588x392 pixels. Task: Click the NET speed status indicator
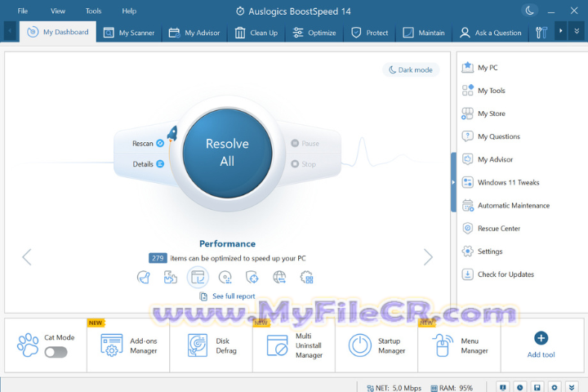point(394,388)
